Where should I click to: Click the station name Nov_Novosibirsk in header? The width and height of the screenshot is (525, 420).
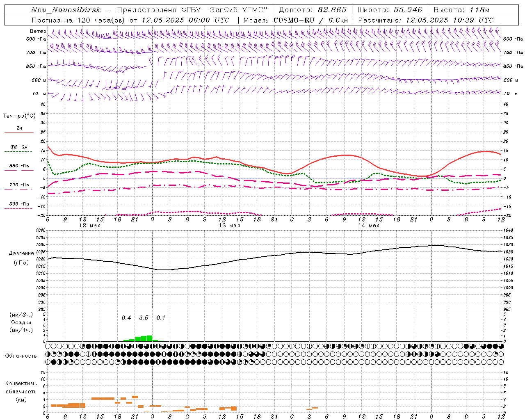click(66, 10)
